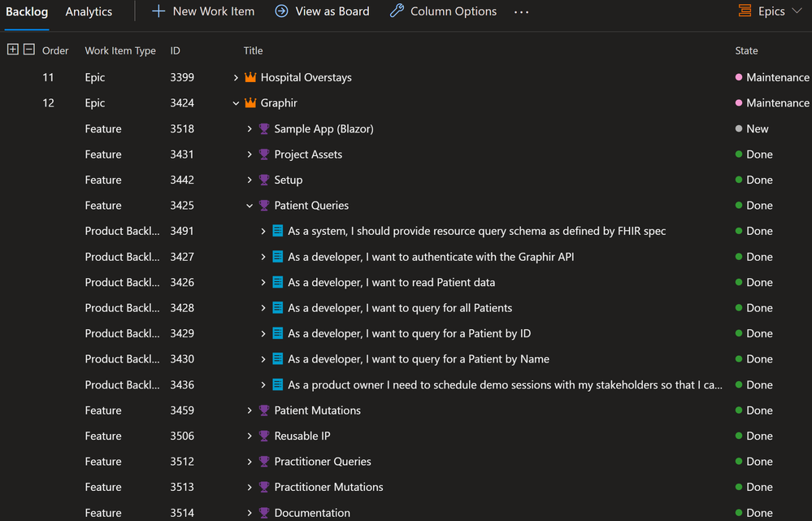Expand the Patient by Name item

[x=263, y=358]
